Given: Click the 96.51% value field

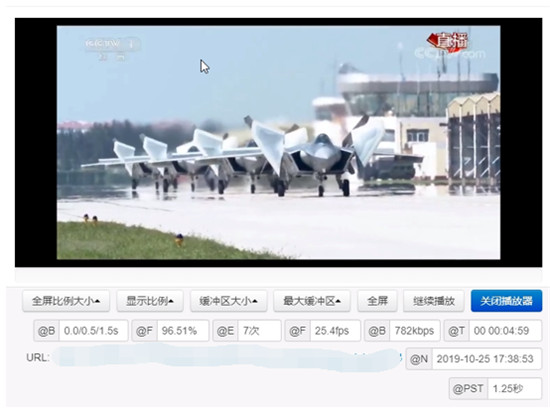Looking at the screenshot, I should click(183, 331).
